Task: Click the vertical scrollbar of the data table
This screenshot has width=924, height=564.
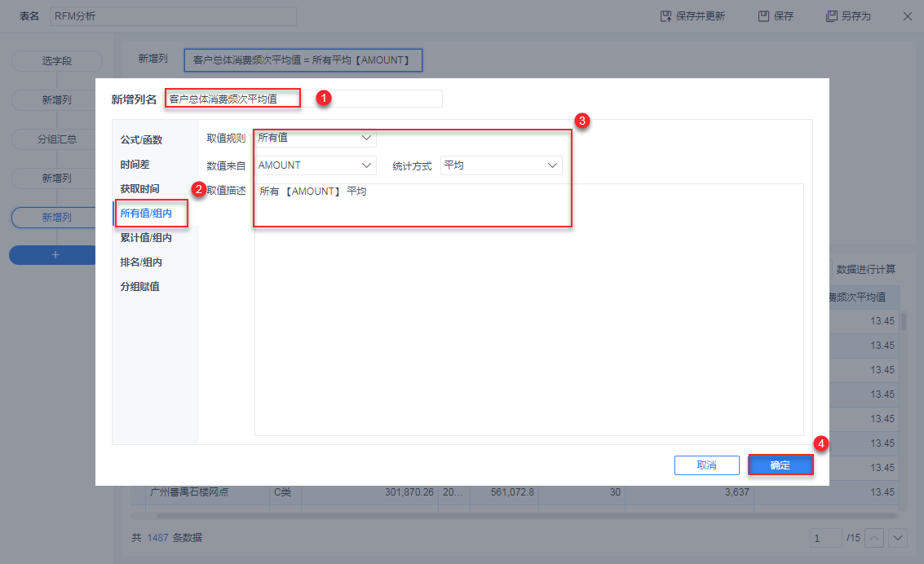Action: click(904, 321)
